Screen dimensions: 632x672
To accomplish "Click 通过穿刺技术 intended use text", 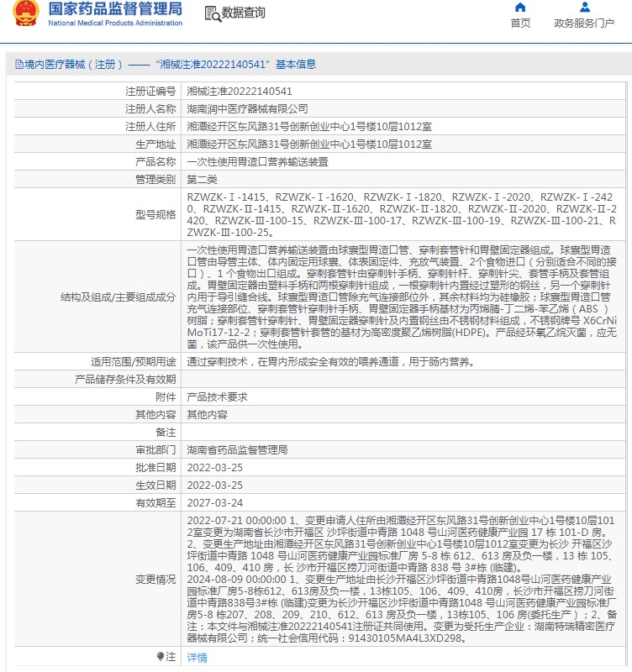I will point(331,362).
